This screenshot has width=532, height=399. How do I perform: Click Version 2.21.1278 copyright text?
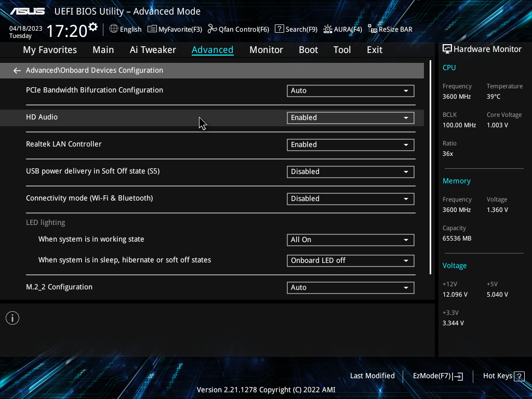[266, 390]
